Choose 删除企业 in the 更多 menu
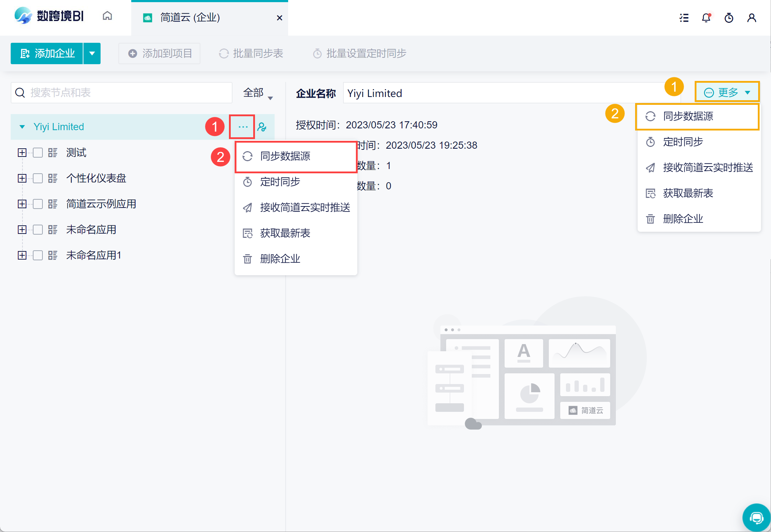 tap(699, 219)
